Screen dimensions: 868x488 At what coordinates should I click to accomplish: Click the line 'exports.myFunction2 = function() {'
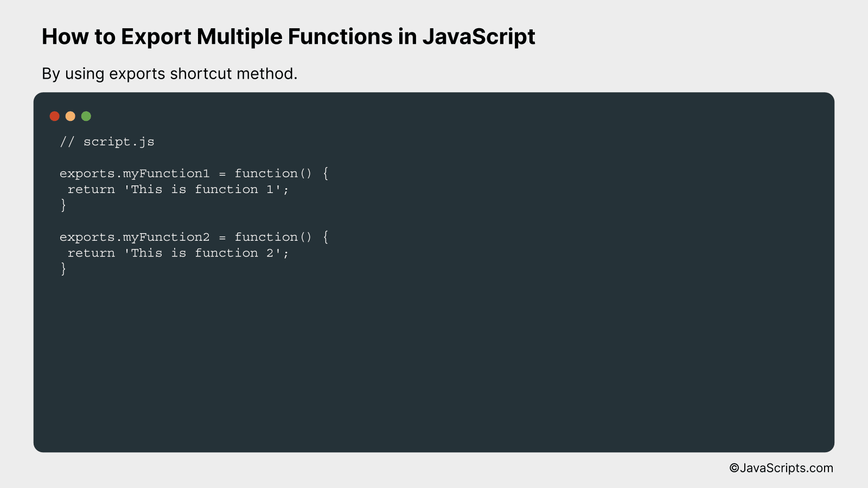pos(194,237)
